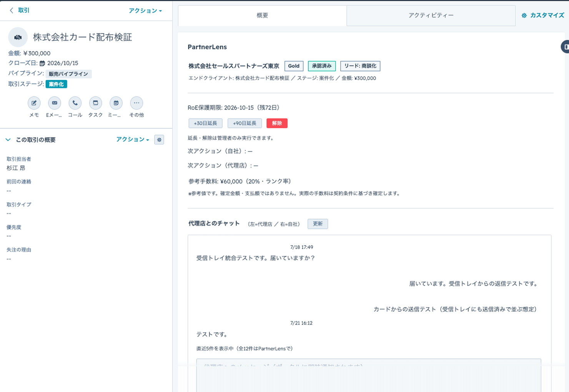Click 株式会社セールスパートナーズ東京 partner name
569x392 pixels.
[234, 66]
